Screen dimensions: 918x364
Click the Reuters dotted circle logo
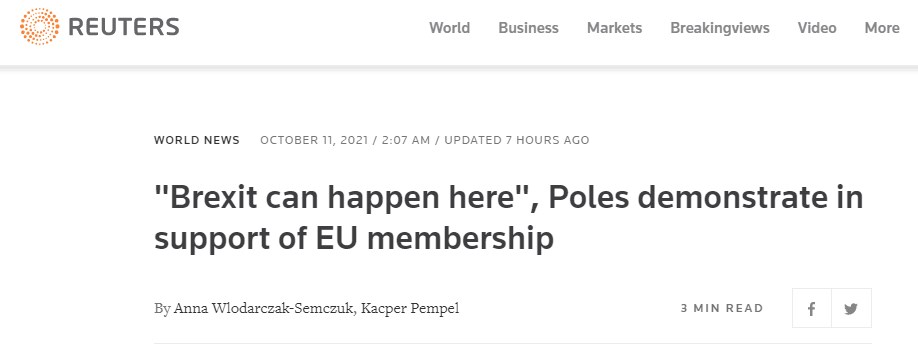click(x=39, y=26)
